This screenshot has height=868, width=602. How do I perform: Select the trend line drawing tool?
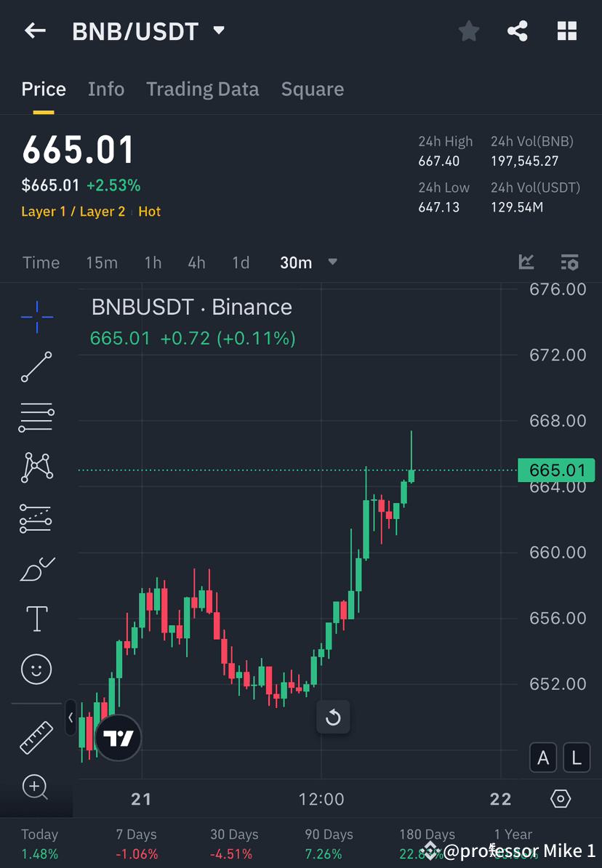click(x=36, y=367)
